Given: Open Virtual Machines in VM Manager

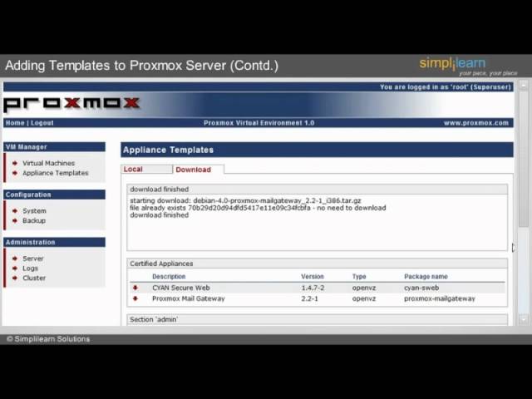Looking at the screenshot, I should coord(48,163).
